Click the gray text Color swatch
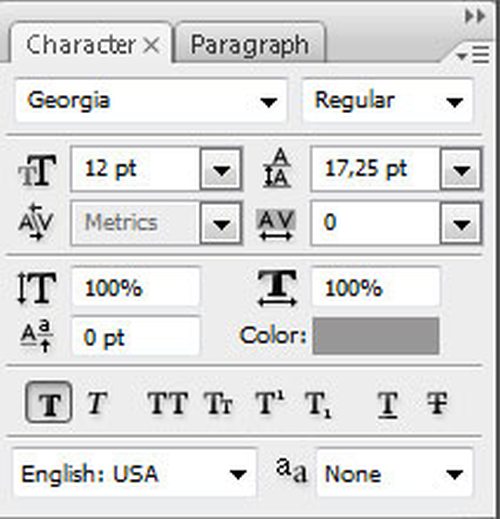500x519 pixels. [376, 336]
